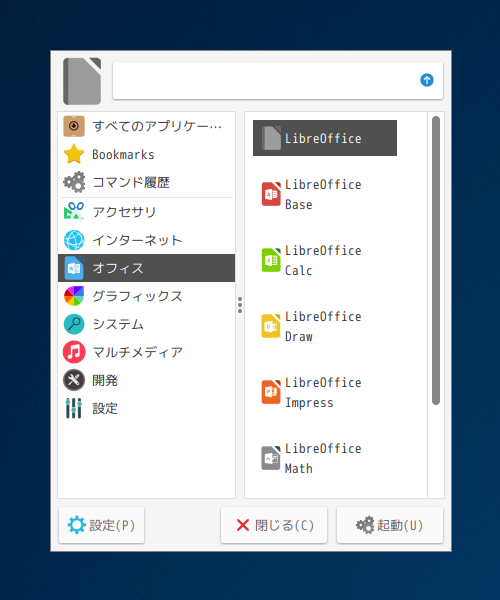The width and height of the screenshot is (500, 600).
Task: Launch the LibreOffice Draw text entry
Action: [323, 326]
